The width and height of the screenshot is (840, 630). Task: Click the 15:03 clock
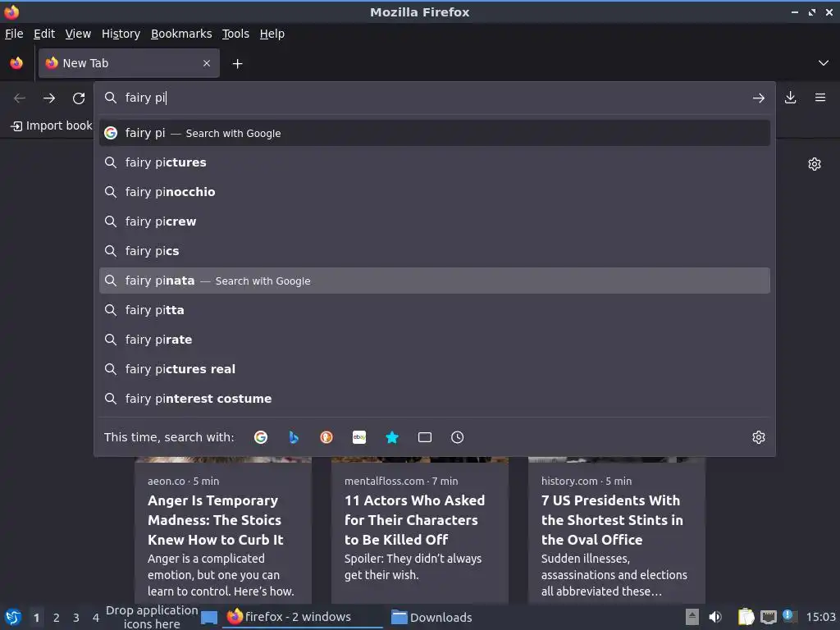(x=820, y=617)
